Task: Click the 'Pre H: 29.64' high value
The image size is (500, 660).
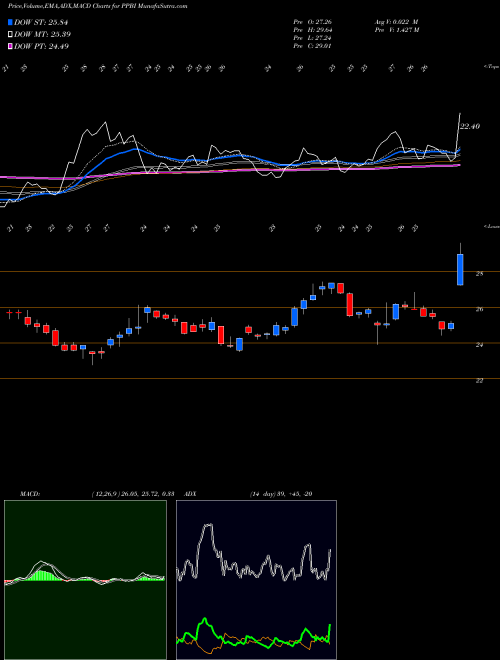Action: pyautogui.click(x=312, y=30)
